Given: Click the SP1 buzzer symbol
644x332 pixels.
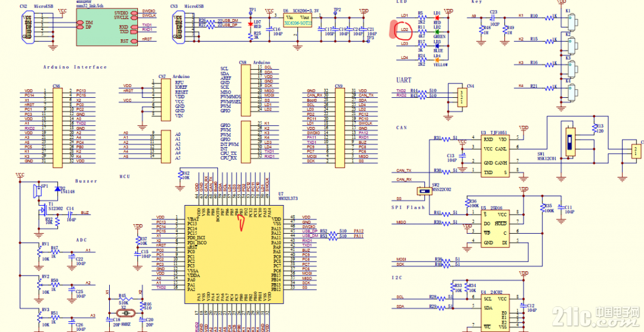Looking at the screenshot, I should [x=38, y=192].
